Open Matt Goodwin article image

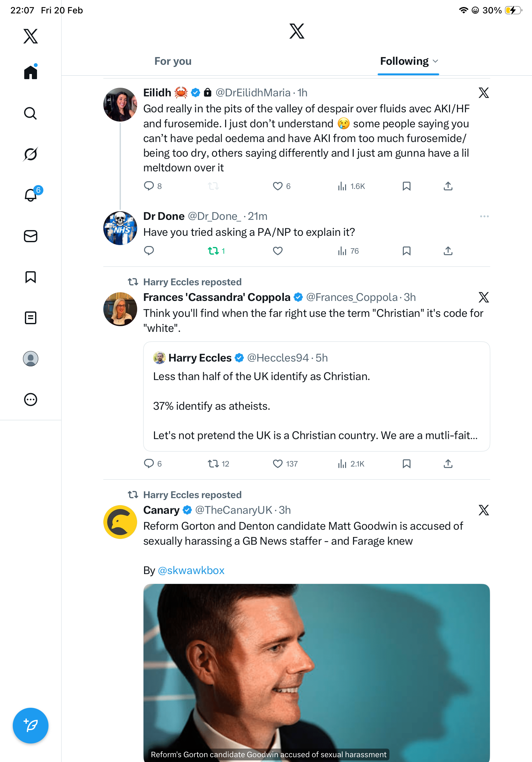(316, 670)
